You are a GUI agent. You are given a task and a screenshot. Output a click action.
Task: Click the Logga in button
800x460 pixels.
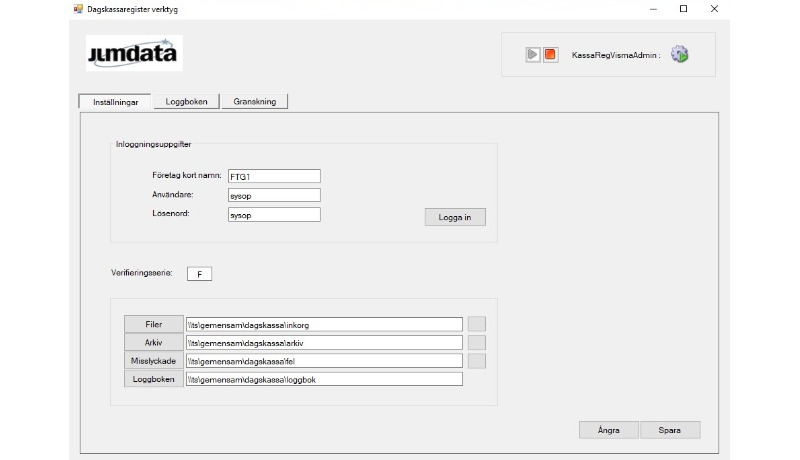455,217
